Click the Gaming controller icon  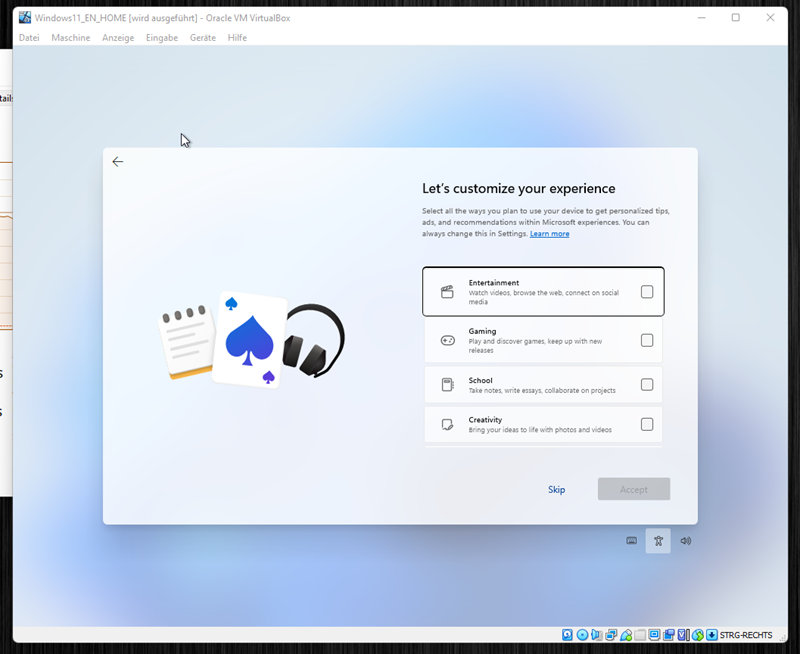[447, 340]
